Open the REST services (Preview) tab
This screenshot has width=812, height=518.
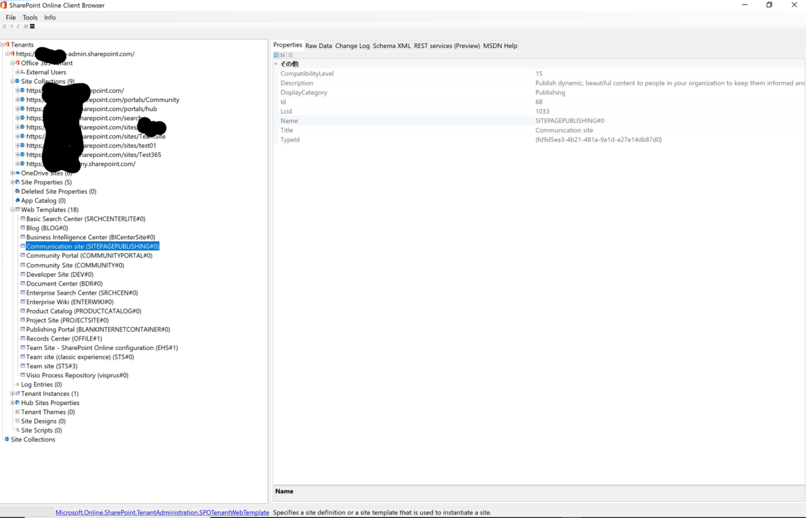[447, 46]
